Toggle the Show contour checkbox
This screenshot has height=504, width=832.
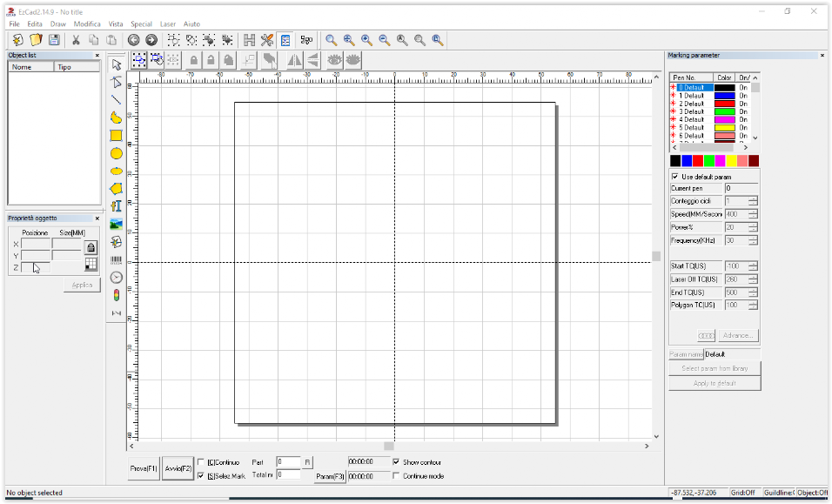tap(397, 462)
